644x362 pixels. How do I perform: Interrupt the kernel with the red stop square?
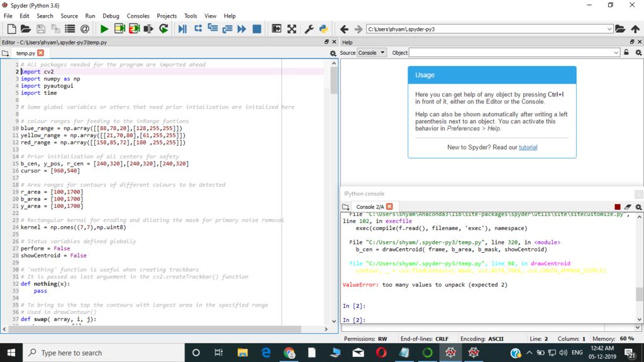click(617, 207)
